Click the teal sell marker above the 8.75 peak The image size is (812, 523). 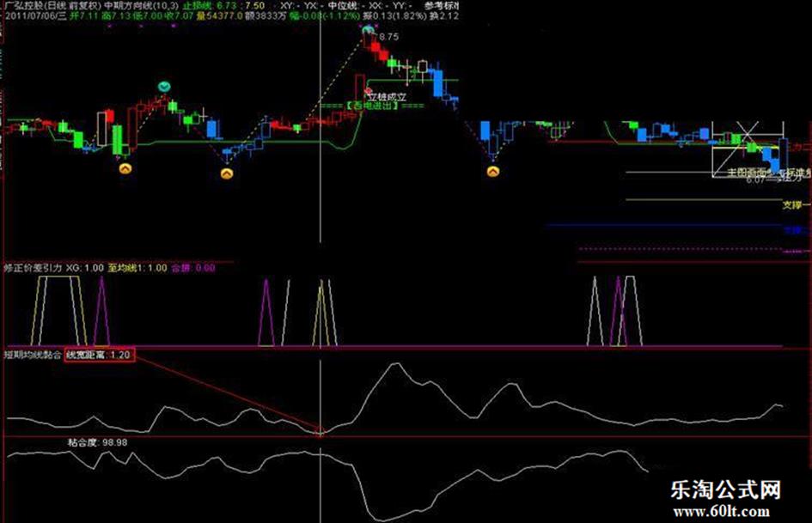pos(369,29)
